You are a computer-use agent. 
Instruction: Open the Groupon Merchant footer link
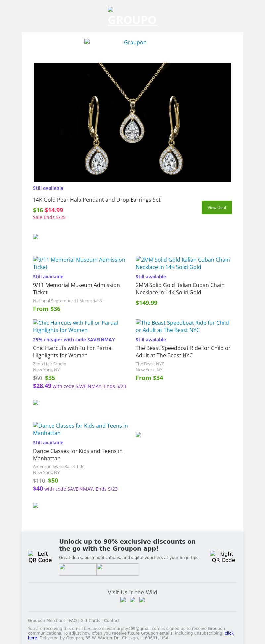tap(47, 620)
